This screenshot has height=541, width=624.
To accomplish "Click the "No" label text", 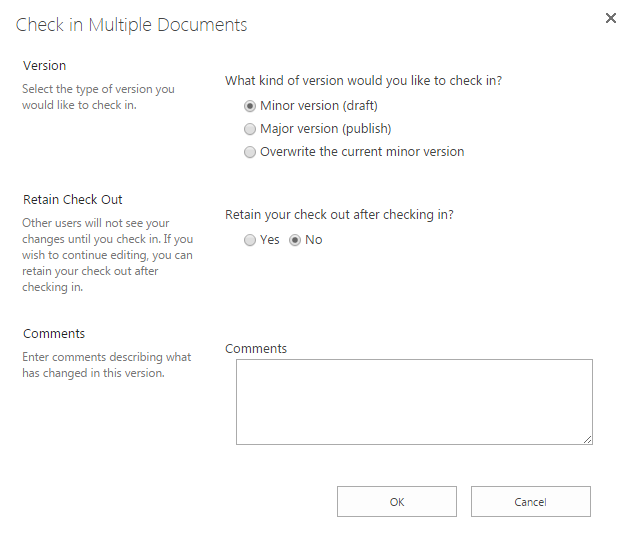I will (314, 240).
